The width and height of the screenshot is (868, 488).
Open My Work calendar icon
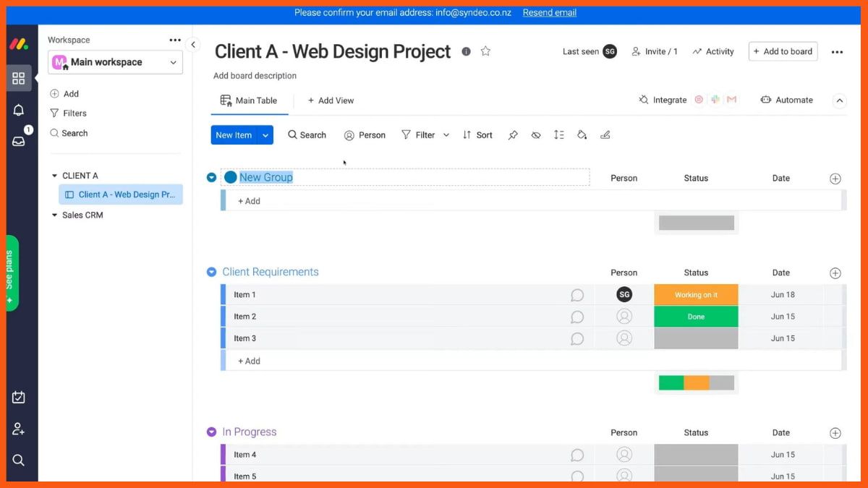[19, 397]
